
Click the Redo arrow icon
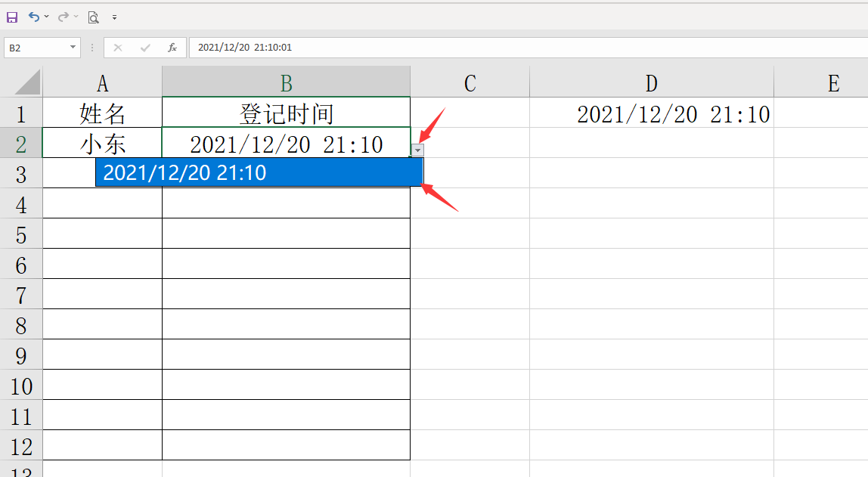pos(64,17)
